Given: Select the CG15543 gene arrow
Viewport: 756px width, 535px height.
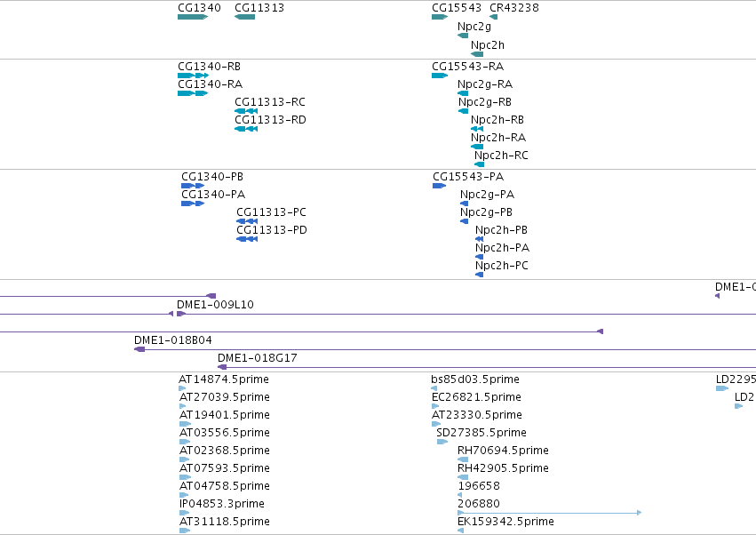Looking at the screenshot, I should (x=439, y=17).
